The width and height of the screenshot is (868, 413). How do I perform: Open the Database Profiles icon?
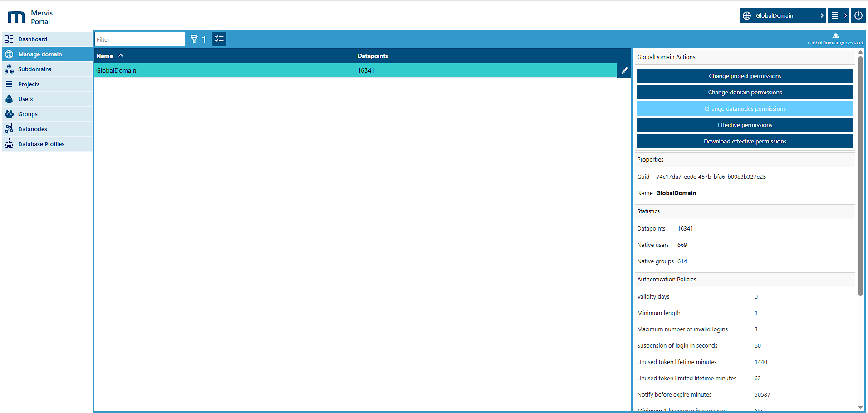9,144
